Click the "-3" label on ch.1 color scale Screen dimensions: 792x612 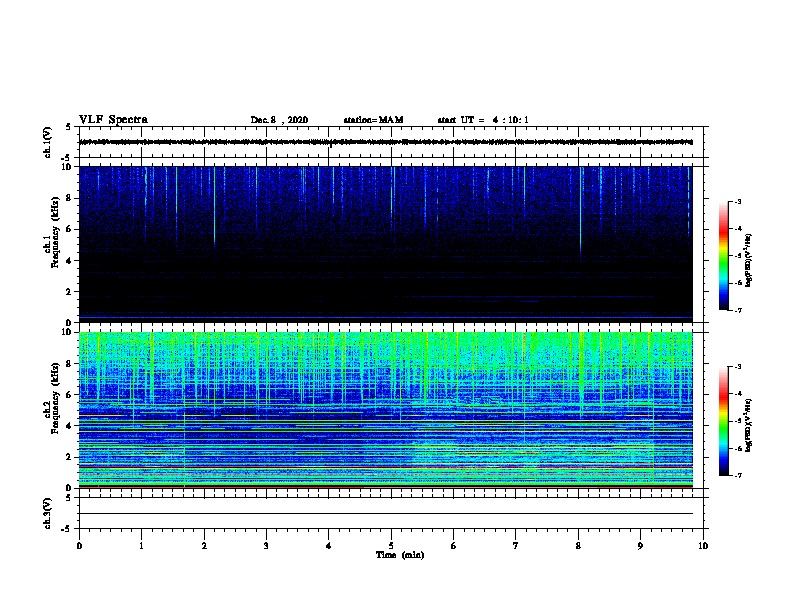(737, 201)
